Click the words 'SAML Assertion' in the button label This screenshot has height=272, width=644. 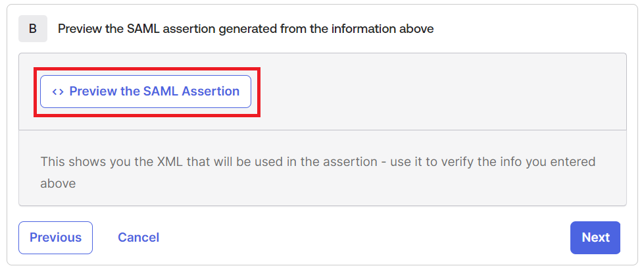tap(191, 92)
